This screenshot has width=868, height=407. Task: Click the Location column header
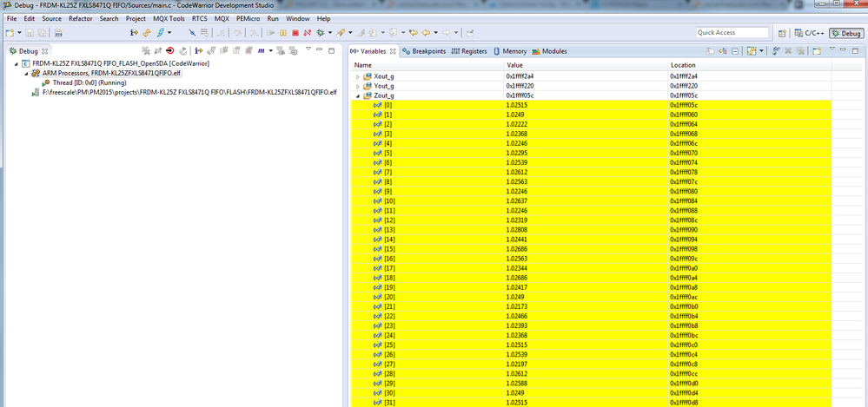[749, 65]
